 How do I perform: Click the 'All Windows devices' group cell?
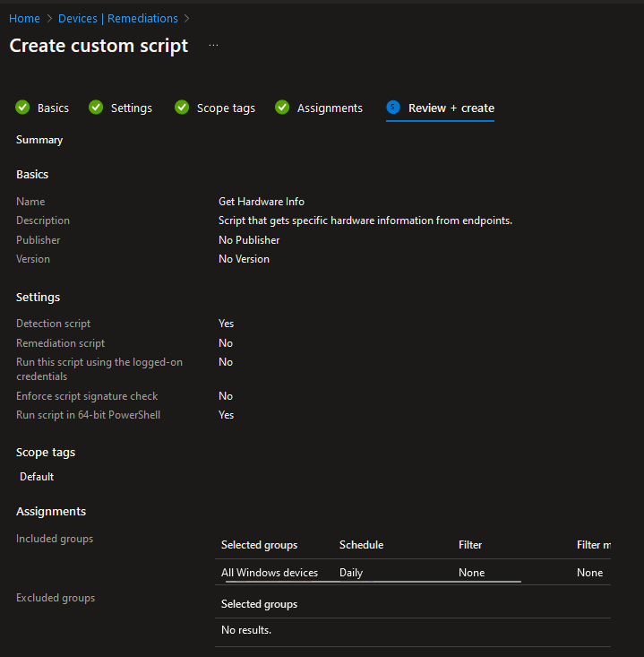(x=270, y=573)
